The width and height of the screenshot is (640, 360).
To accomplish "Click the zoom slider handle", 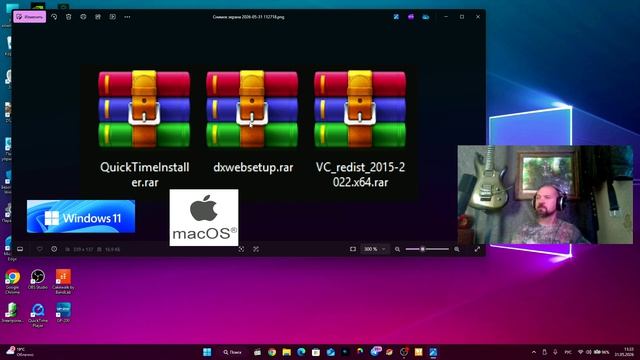I will click(422, 249).
